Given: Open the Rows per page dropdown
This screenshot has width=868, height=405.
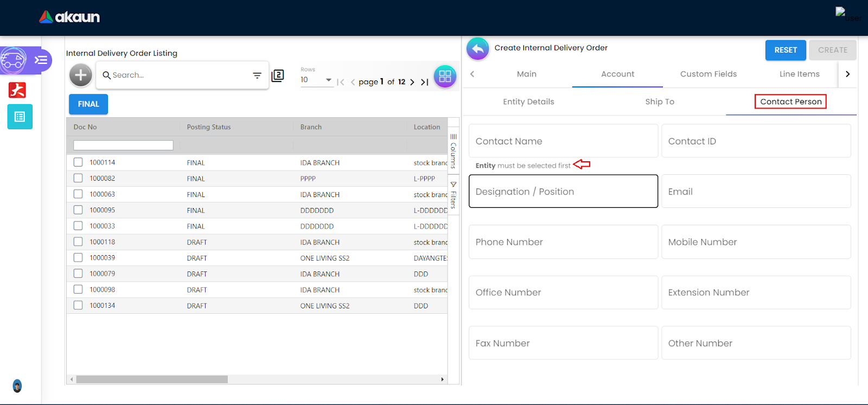Looking at the screenshot, I should pos(317,80).
